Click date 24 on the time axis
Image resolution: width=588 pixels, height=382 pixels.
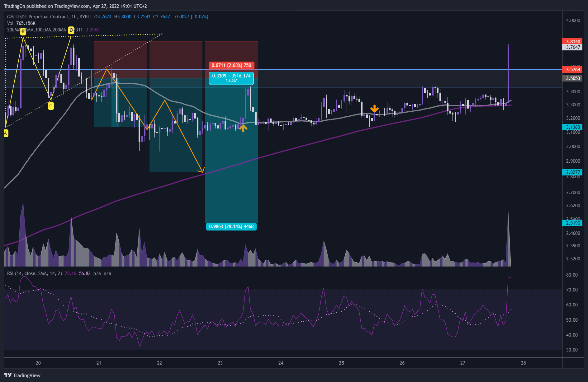281,363
